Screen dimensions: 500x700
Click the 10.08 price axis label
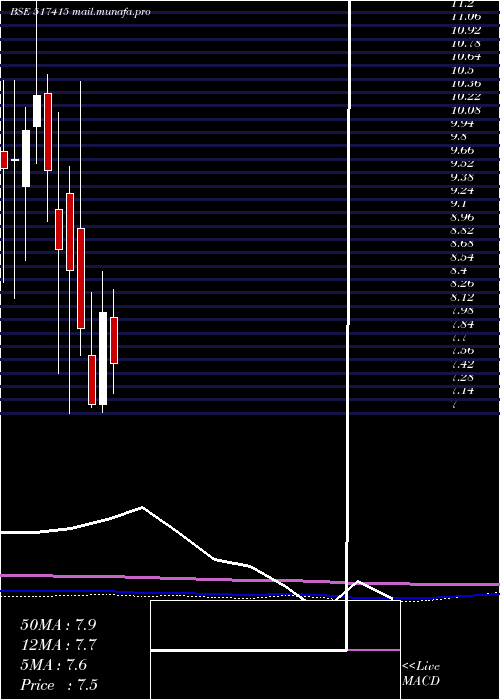tap(466, 110)
